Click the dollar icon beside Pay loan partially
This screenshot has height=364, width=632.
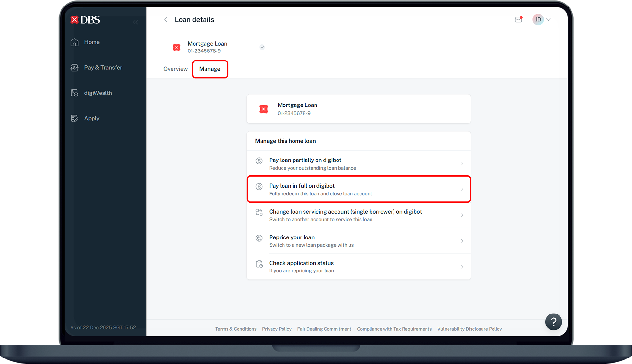(259, 160)
